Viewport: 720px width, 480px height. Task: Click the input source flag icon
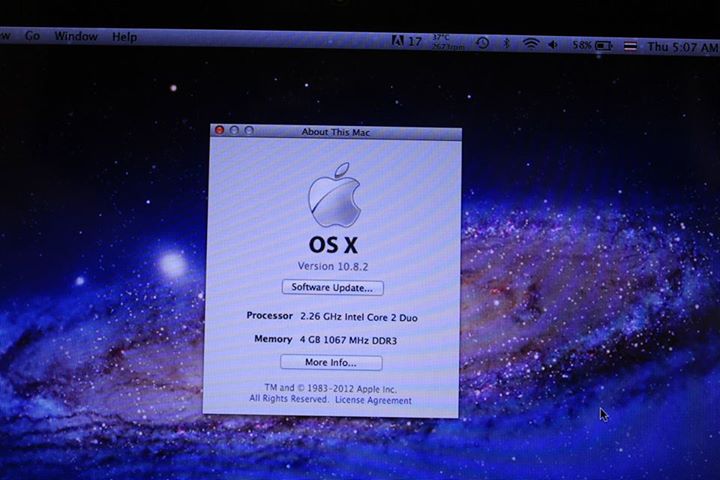[x=630, y=46]
